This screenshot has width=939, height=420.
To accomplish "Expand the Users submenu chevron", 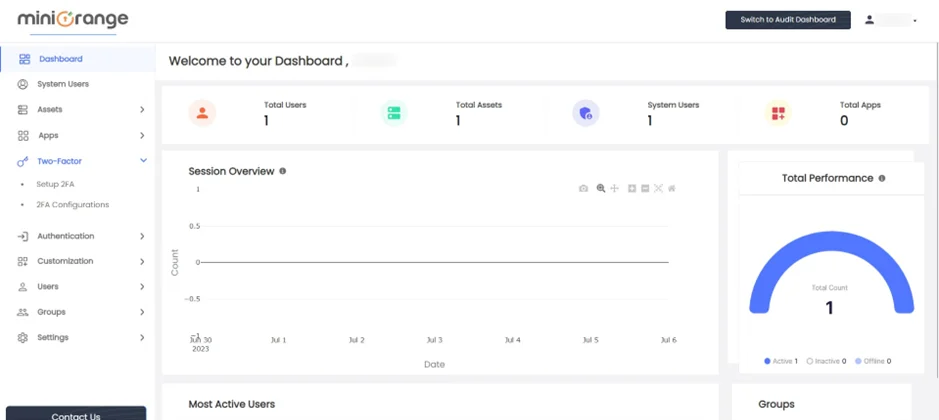I will click(x=142, y=287).
